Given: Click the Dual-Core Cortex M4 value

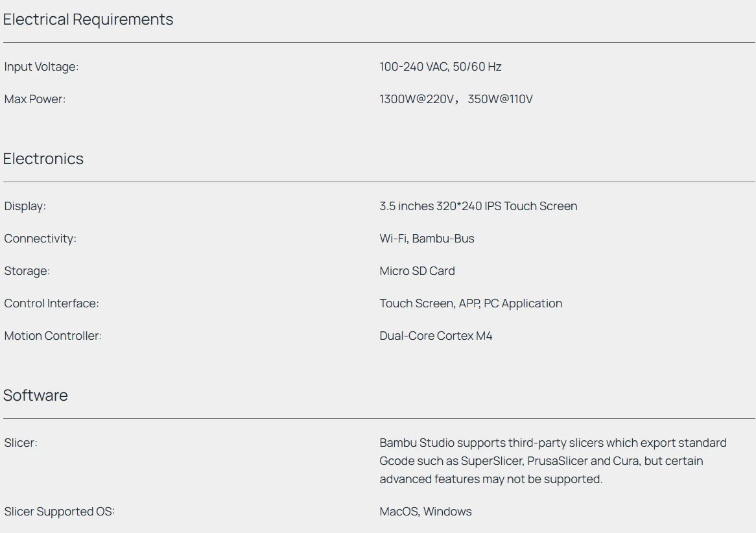Looking at the screenshot, I should pos(436,336).
